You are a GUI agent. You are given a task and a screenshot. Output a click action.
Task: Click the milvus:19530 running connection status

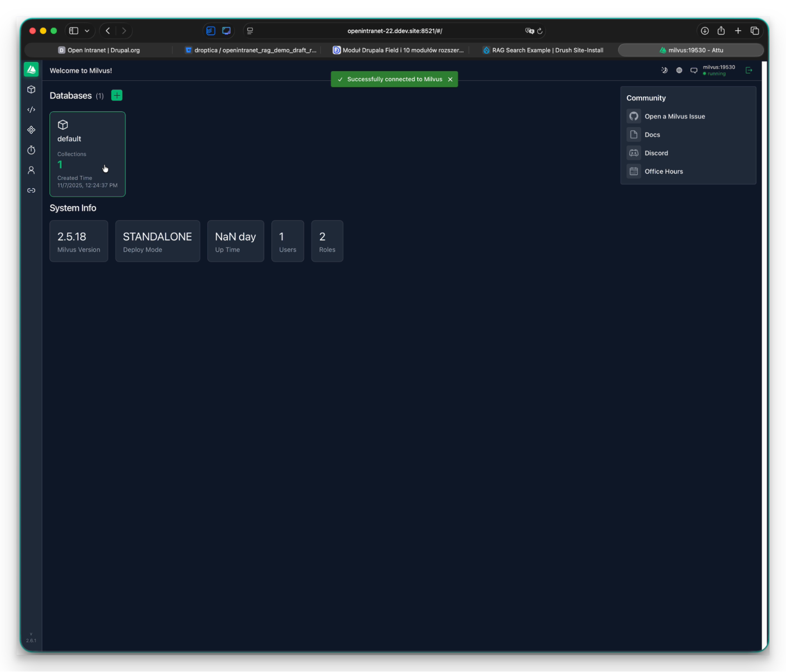718,70
